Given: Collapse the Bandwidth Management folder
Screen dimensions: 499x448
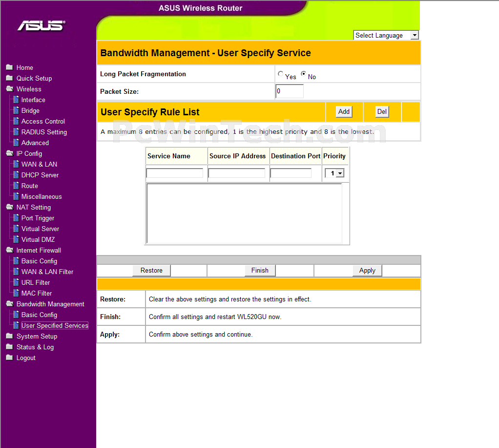Looking at the screenshot, I should pos(10,304).
